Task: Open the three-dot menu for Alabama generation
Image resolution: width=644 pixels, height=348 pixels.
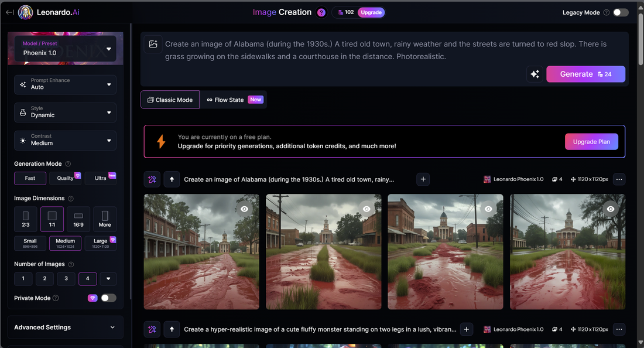Action: tap(619, 179)
